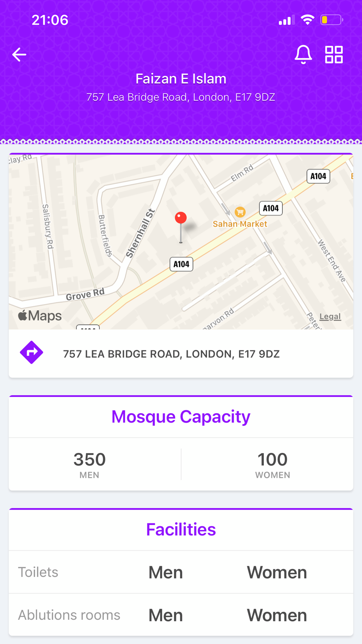Open notifications via the bell icon
The width and height of the screenshot is (362, 644).
[303, 55]
